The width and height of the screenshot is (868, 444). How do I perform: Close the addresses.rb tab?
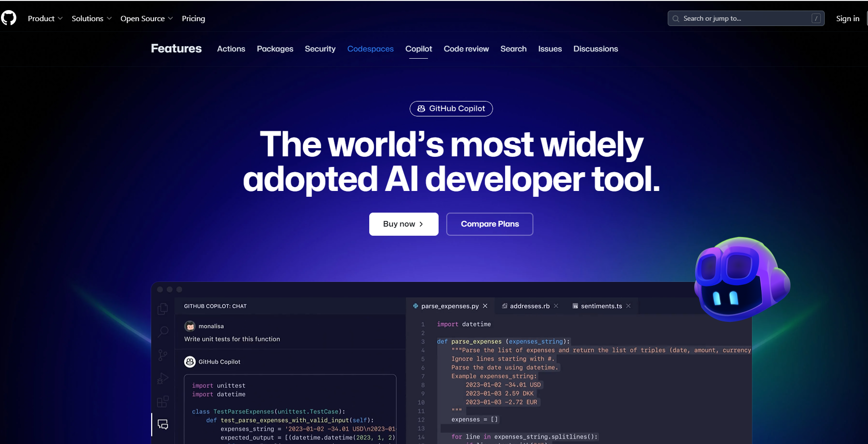(556, 306)
